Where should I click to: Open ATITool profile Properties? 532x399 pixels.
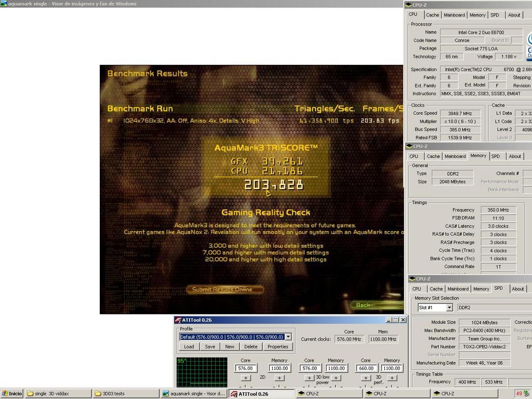click(278, 347)
